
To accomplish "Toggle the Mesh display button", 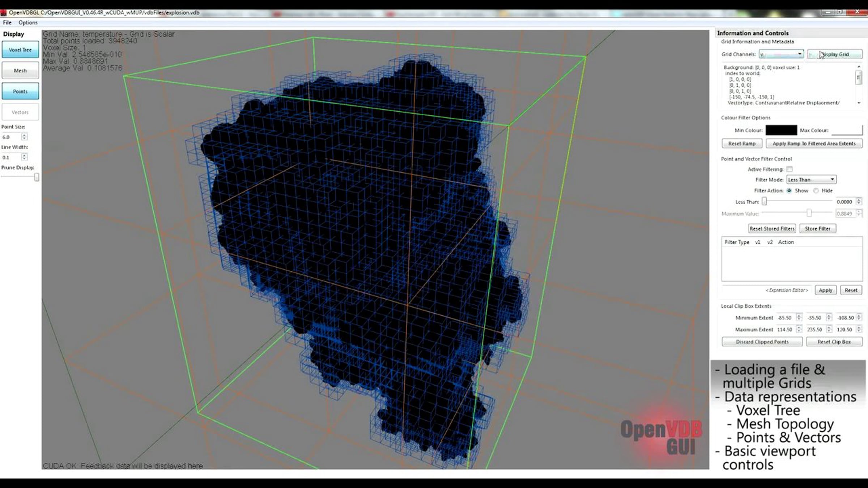I will pyautogui.click(x=20, y=70).
